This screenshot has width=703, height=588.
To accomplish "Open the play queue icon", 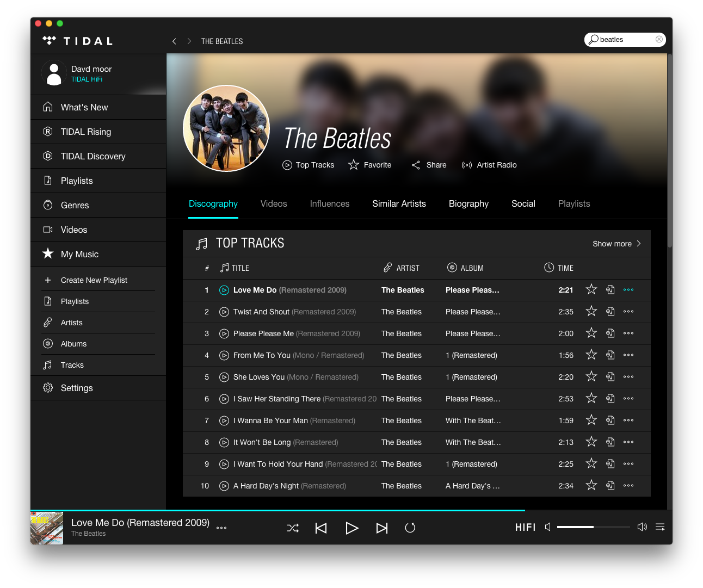I will click(x=660, y=527).
